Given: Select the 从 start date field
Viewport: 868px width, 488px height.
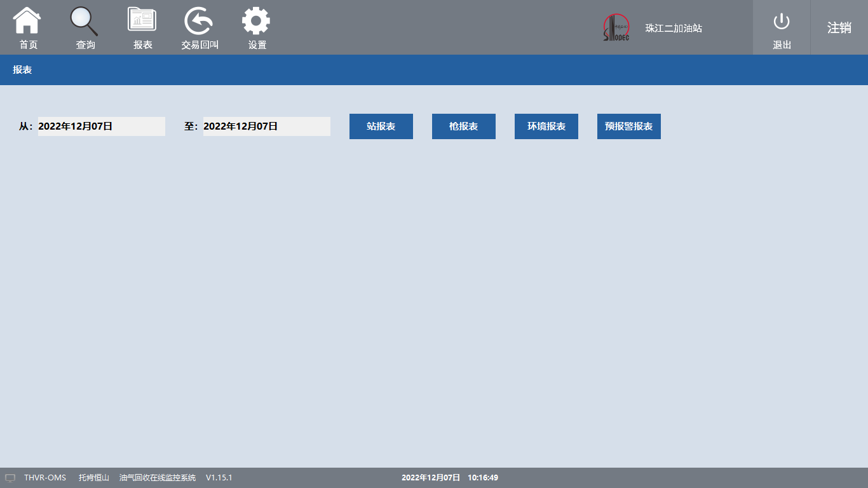Looking at the screenshot, I should pyautogui.click(x=102, y=126).
